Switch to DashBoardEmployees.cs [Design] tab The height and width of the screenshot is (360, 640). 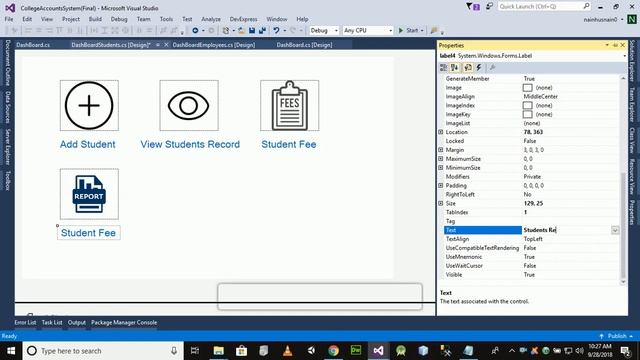[213, 45]
